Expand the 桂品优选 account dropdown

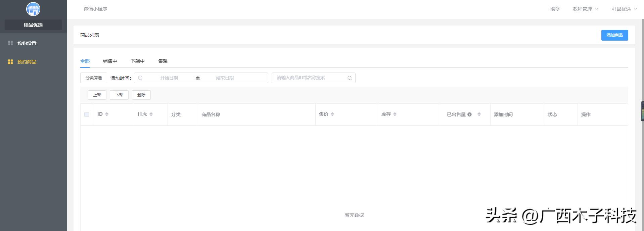(625, 9)
